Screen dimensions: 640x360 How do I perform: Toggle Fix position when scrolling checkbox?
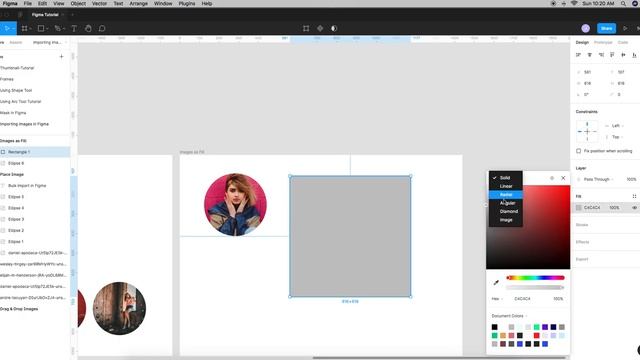pos(578,151)
